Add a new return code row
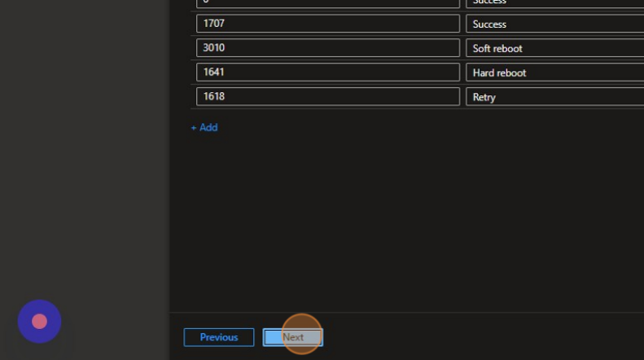The height and width of the screenshot is (360, 644). point(204,128)
